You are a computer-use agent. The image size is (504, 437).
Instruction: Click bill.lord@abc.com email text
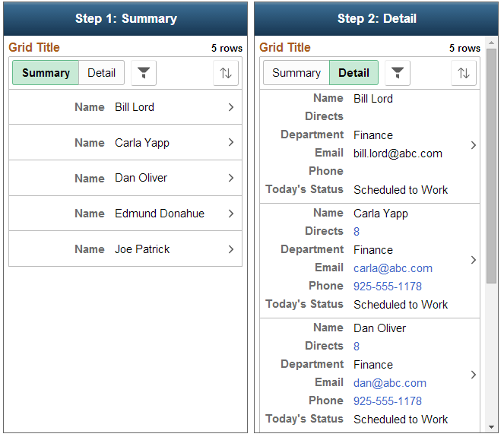pos(398,154)
